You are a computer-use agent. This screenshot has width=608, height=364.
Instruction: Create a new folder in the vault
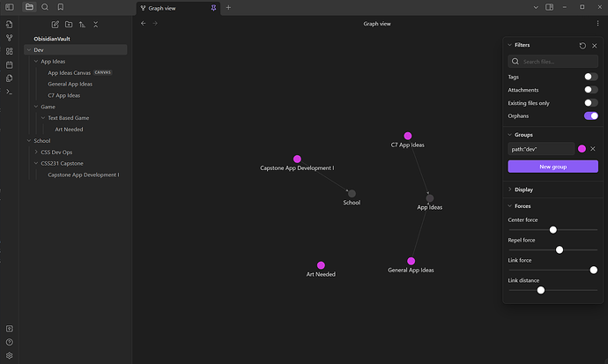(69, 24)
